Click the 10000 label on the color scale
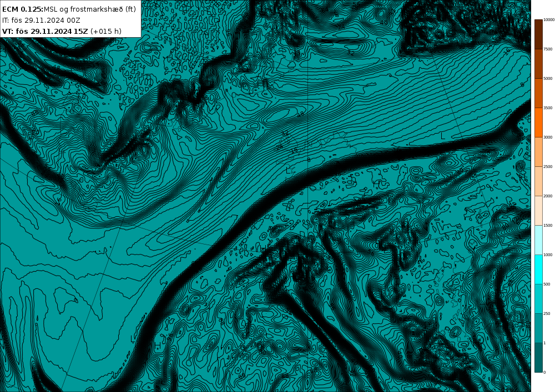 tap(549, 20)
